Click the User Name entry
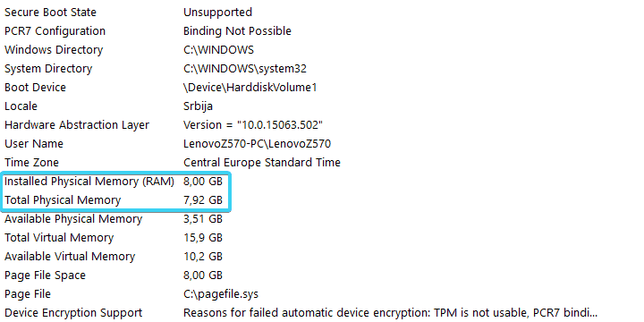Image resolution: width=644 pixels, height=322 pixels. coord(322,144)
